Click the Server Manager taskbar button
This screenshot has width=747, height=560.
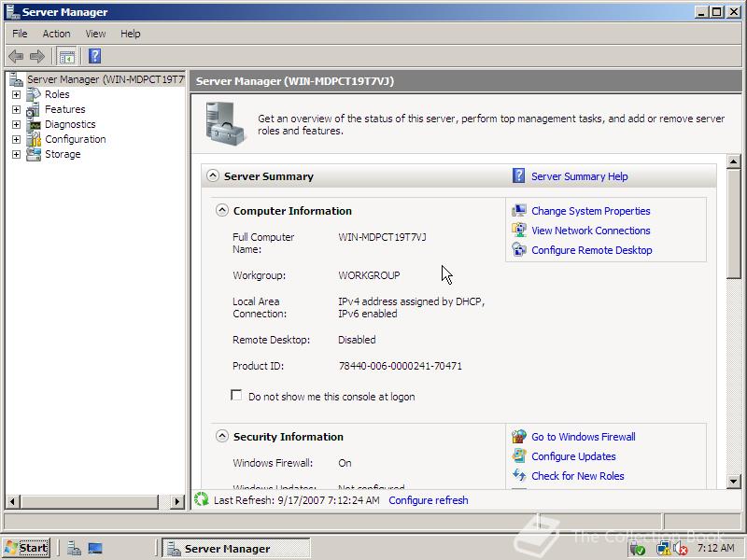[236, 548]
